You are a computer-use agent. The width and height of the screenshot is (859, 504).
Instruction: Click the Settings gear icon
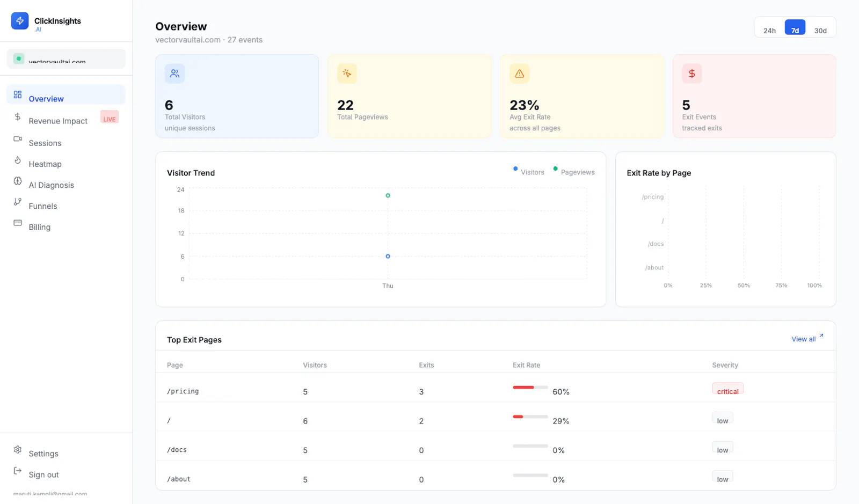click(x=18, y=449)
